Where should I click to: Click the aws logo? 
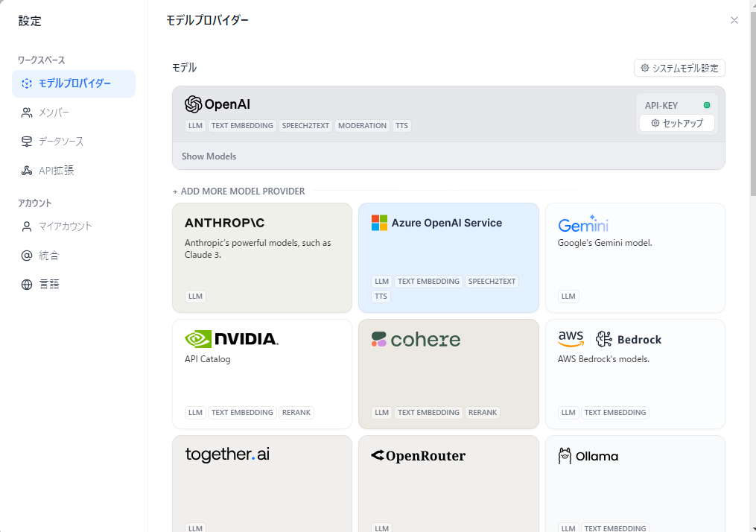pos(571,338)
